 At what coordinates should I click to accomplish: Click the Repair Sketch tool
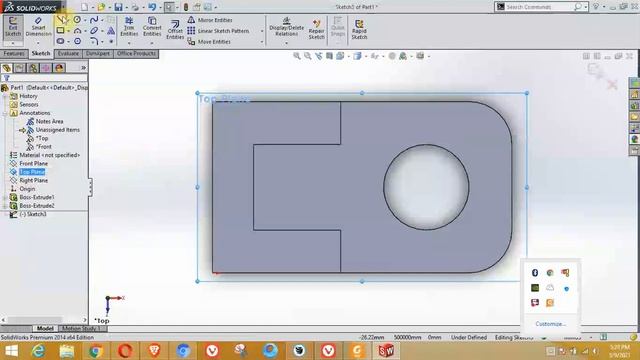point(316,29)
